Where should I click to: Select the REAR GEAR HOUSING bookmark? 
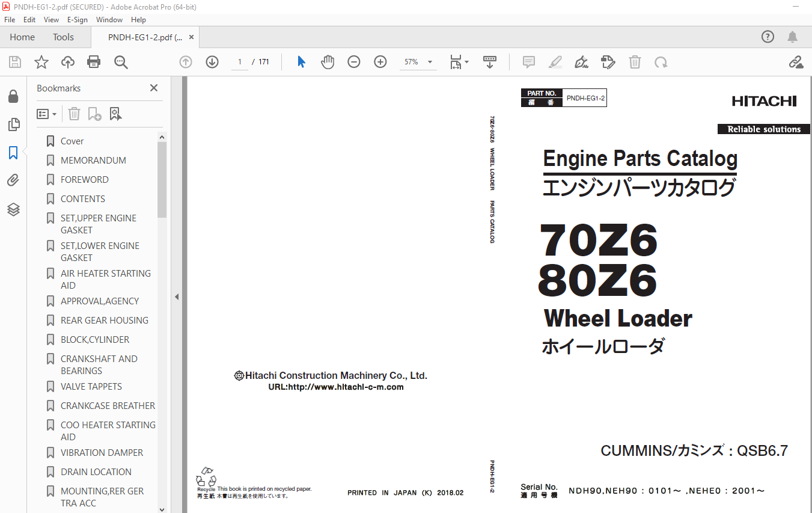click(x=105, y=321)
